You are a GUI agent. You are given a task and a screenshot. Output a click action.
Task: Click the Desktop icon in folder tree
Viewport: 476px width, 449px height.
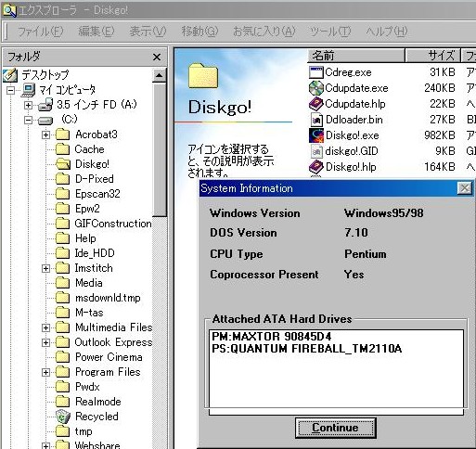coord(10,75)
